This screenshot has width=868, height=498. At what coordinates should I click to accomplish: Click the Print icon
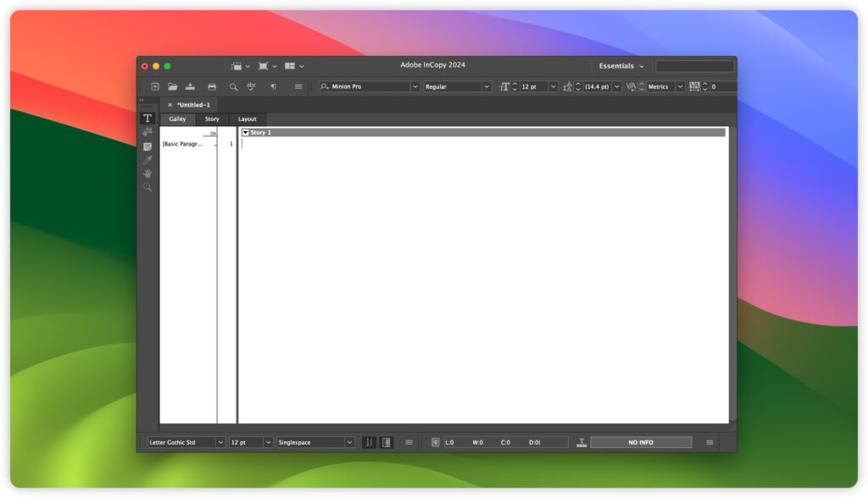(x=213, y=86)
